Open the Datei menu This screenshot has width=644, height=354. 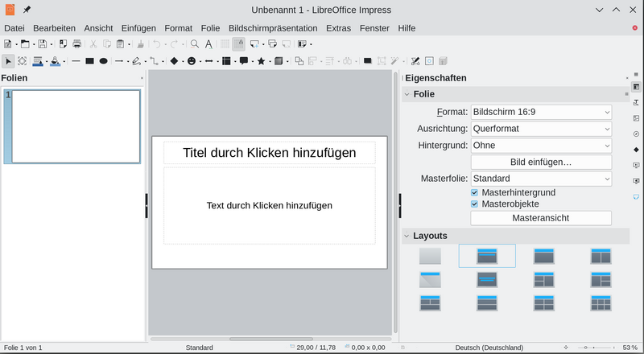pyautogui.click(x=14, y=28)
